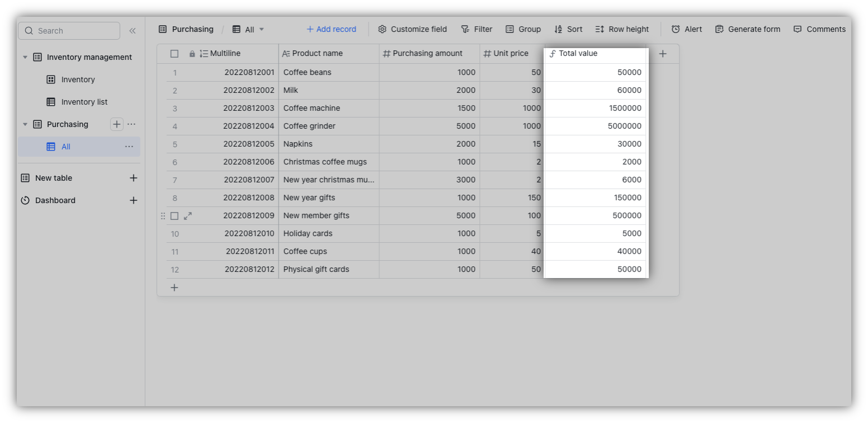
Task: Open the Customize field settings
Action: pyautogui.click(x=412, y=29)
